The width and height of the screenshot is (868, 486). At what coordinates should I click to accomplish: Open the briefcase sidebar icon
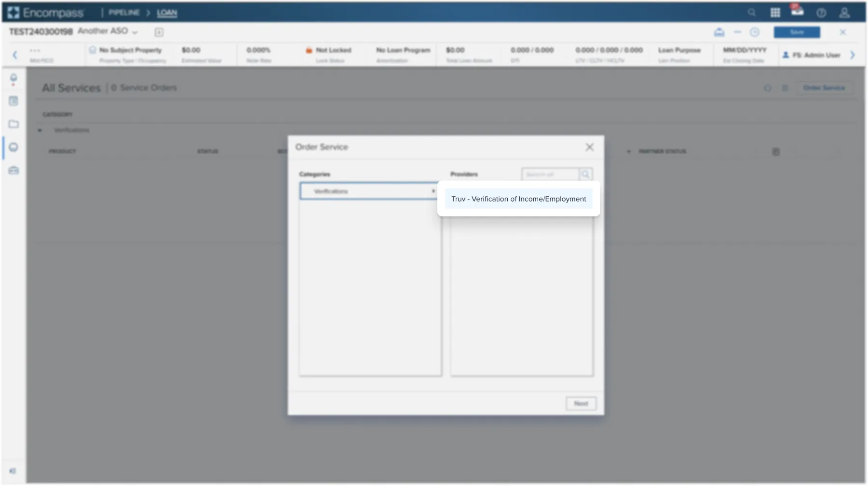[14, 170]
